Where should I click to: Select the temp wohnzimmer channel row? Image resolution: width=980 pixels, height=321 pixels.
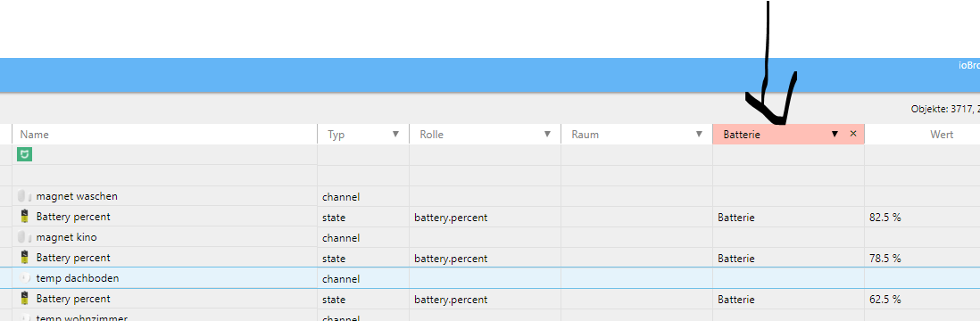pyautogui.click(x=490, y=316)
